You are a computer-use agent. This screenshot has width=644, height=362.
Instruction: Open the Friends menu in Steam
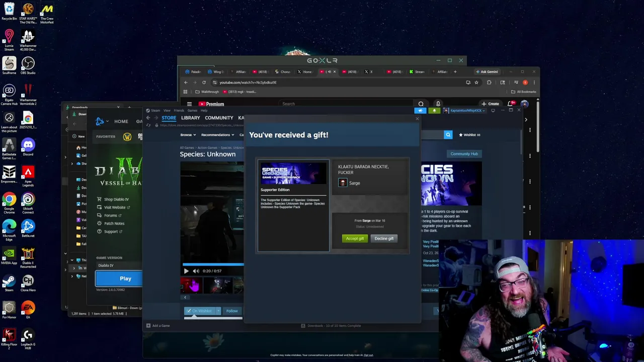(x=179, y=111)
